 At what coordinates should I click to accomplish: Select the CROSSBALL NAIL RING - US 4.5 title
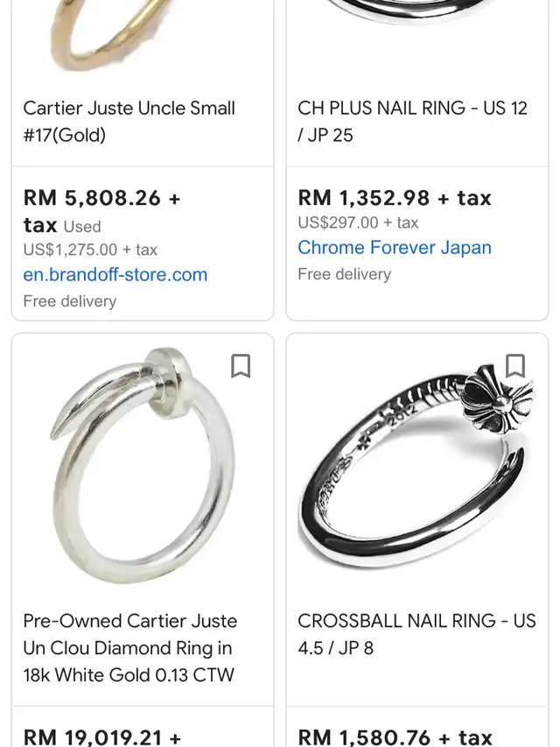tap(416, 634)
